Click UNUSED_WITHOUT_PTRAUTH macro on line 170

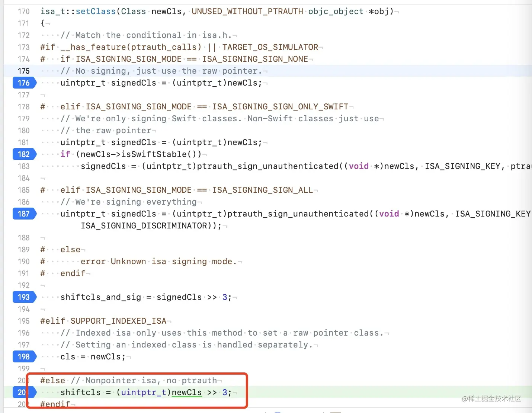247,11
